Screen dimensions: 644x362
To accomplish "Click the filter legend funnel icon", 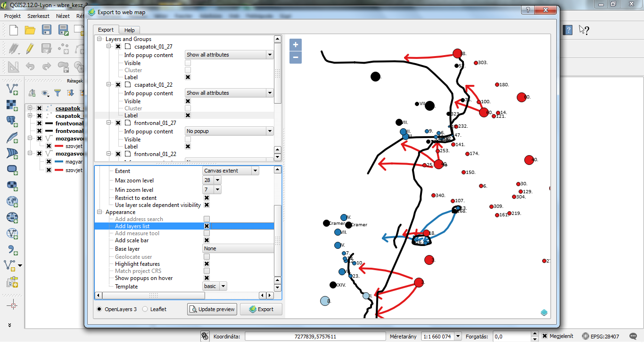I will pos(58,93).
